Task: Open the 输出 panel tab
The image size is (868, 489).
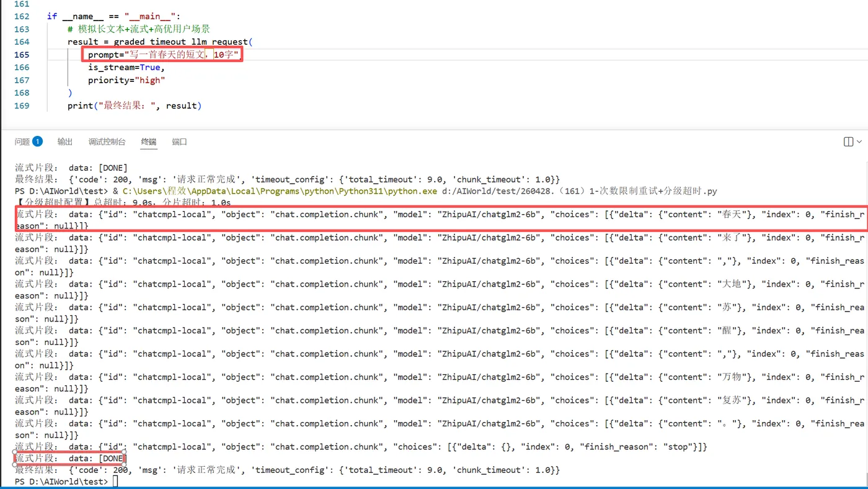Action: [x=65, y=141]
